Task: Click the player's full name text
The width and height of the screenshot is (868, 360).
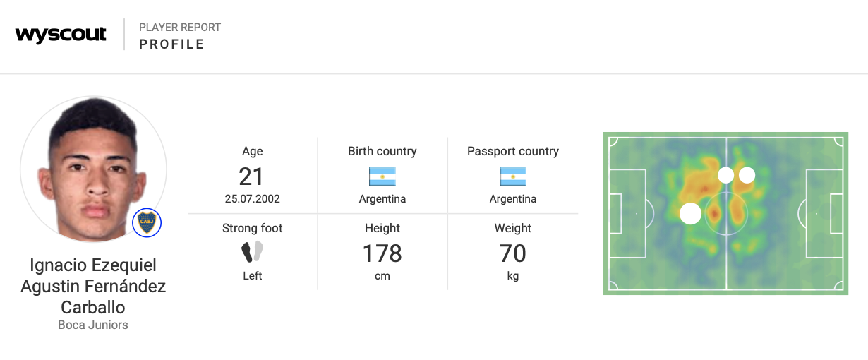Action: click(93, 287)
